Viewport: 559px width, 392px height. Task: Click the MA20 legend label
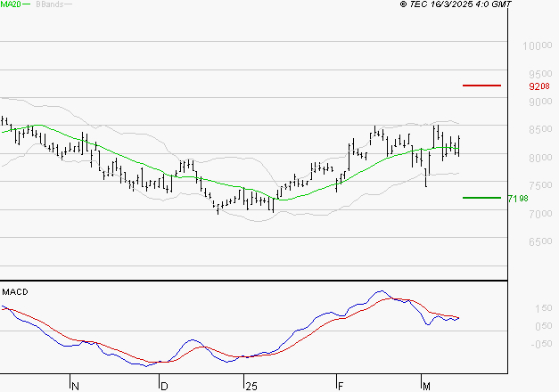[x=11, y=4]
